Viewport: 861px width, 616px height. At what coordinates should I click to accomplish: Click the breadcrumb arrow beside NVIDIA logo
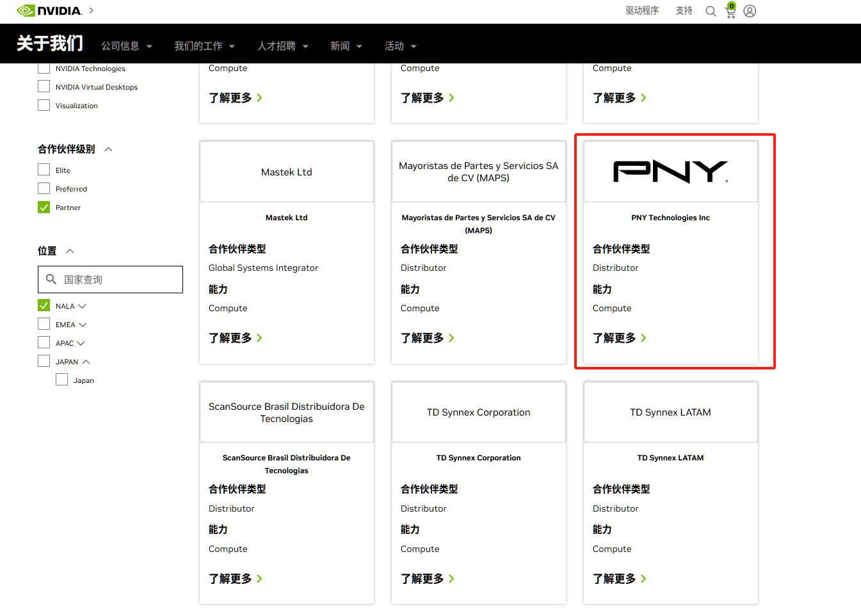pos(92,10)
